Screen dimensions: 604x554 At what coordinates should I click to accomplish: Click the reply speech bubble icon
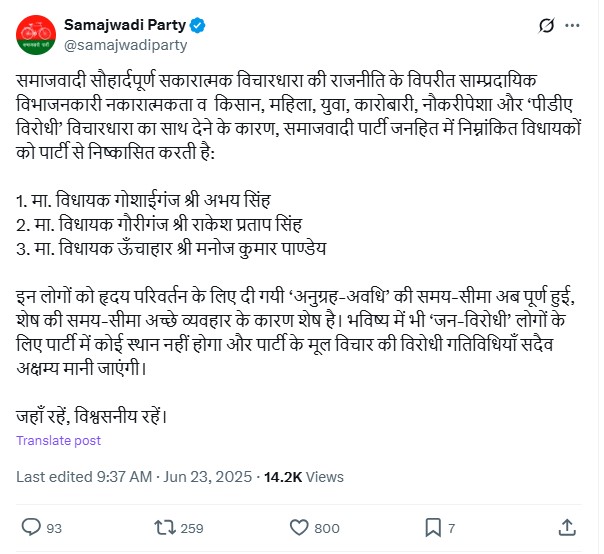[x=31, y=527]
